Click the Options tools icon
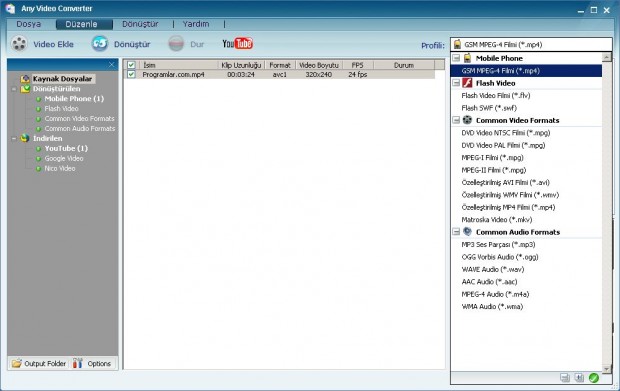620x391 pixels. tap(78, 363)
